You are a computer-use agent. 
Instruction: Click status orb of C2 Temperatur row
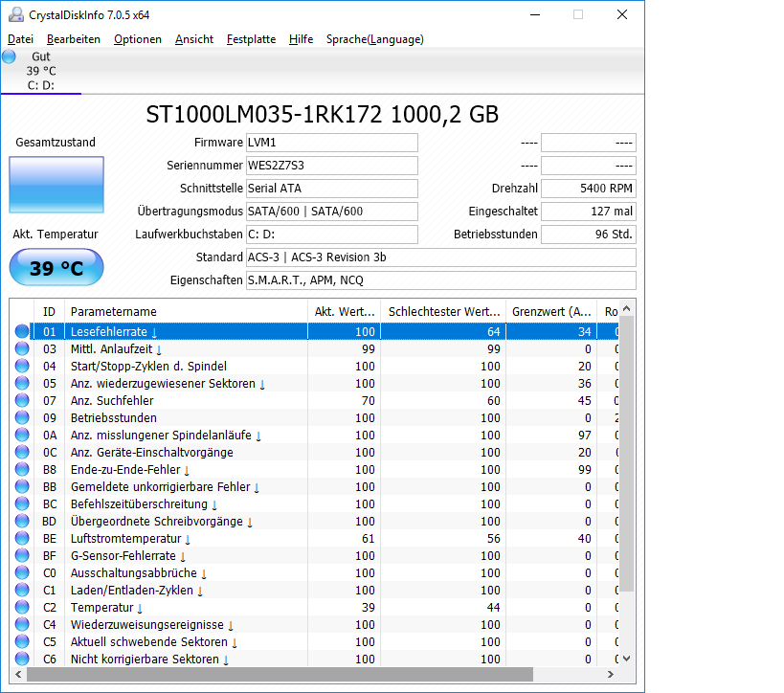tap(22, 608)
